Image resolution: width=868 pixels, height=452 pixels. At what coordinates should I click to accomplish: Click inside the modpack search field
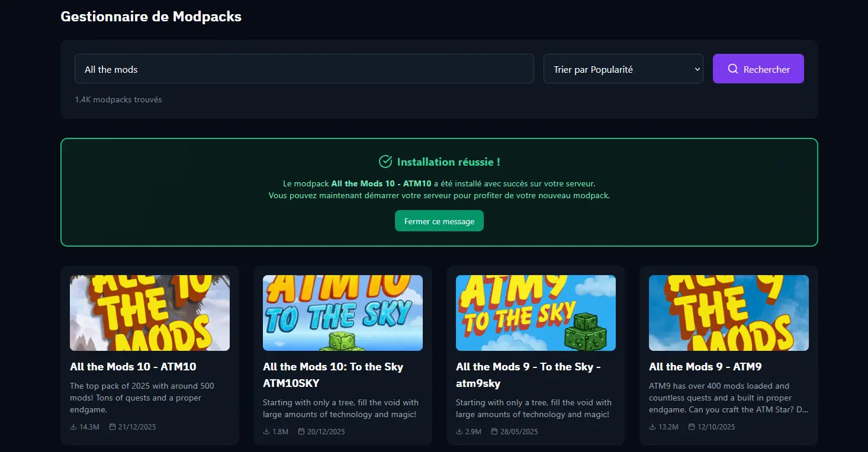click(x=304, y=68)
